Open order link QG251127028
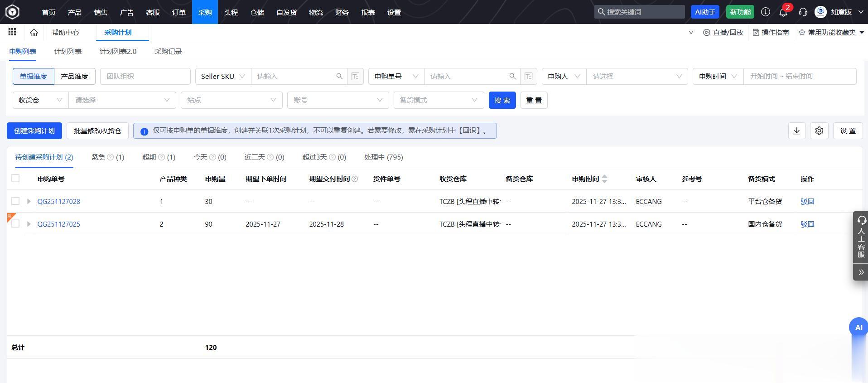The height and width of the screenshot is (383, 868). 59,201
